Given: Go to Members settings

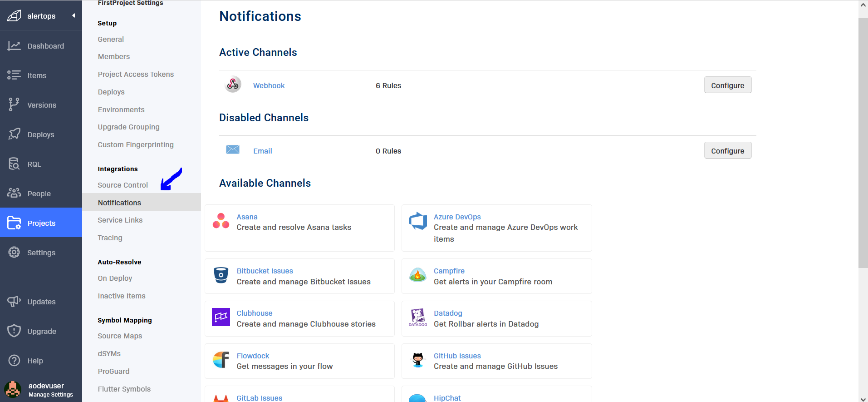Looking at the screenshot, I should [113, 56].
